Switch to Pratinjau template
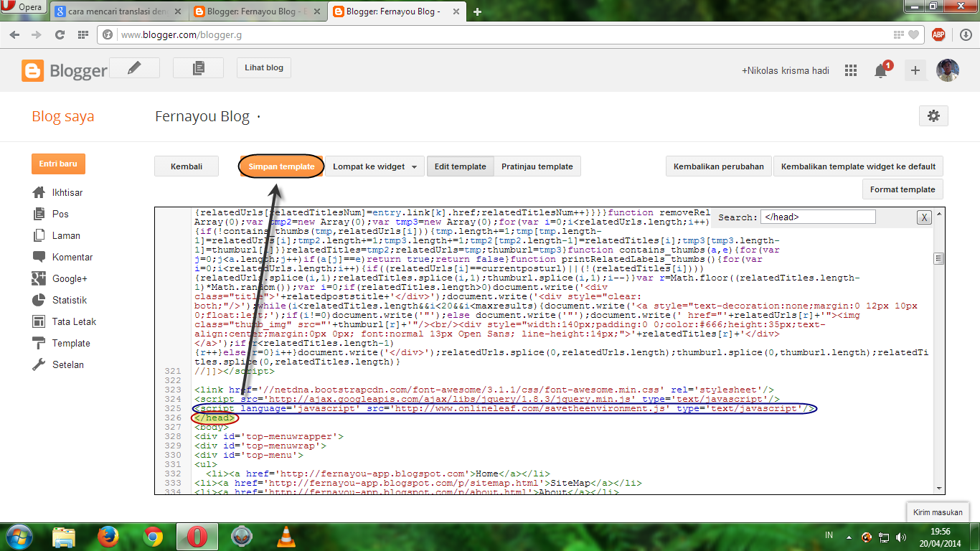The width and height of the screenshot is (980, 551). click(x=537, y=166)
